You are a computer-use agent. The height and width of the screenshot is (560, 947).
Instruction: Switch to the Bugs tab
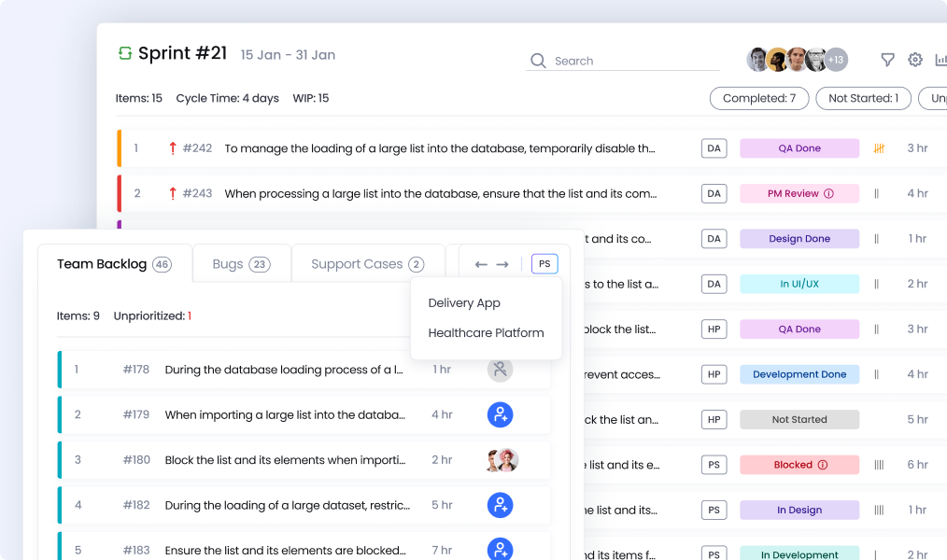[240, 264]
